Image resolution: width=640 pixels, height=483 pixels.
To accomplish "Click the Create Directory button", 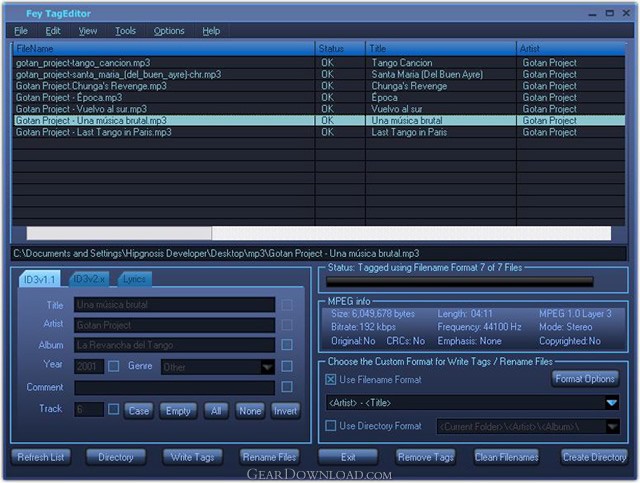I will [x=594, y=457].
